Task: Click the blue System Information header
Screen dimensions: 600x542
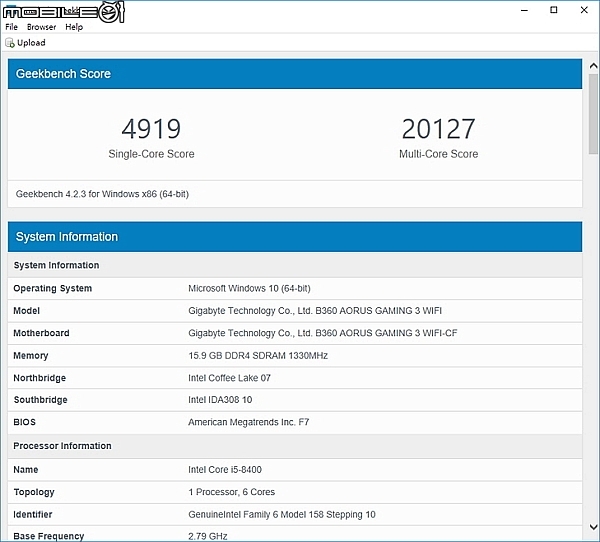Action: [x=295, y=237]
